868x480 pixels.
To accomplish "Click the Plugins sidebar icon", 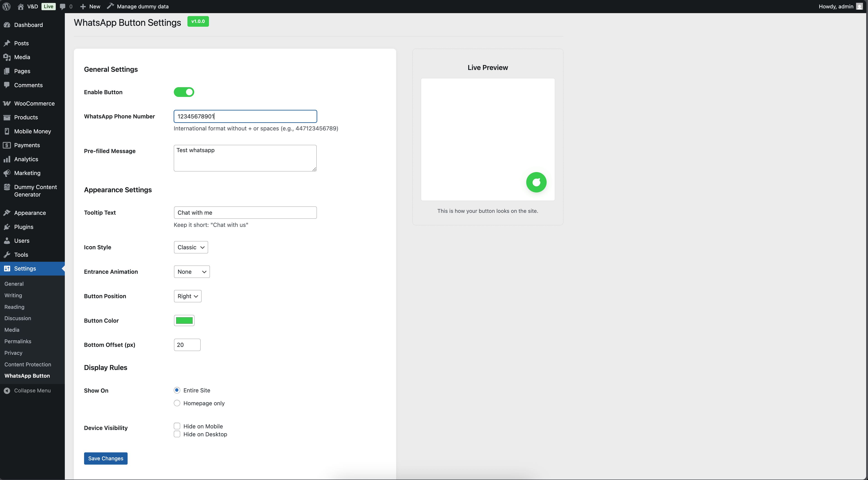I will pos(7,227).
